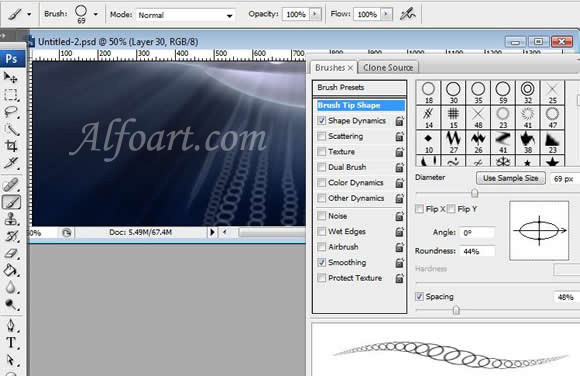The width and height of the screenshot is (580, 376).
Task: Toggle lock icon for Shape Dynamics
Action: click(399, 121)
